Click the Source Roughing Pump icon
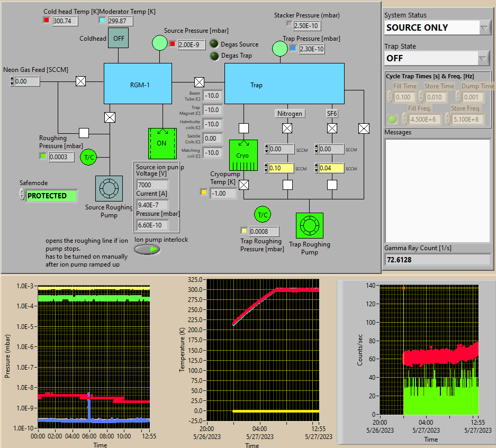Viewport: 496px width, 448px height. pyautogui.click(x=109, y=188)
